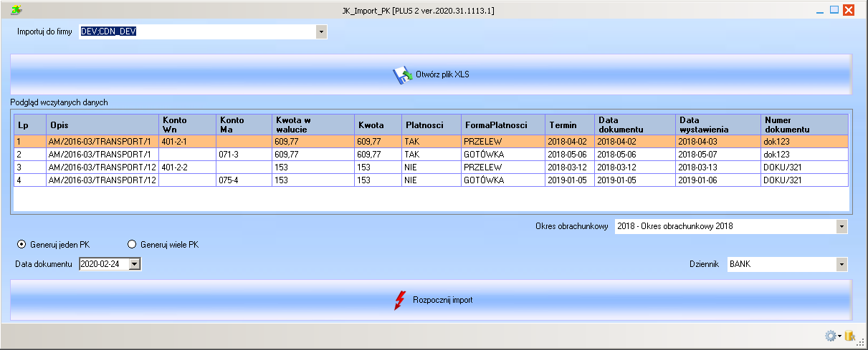Expand the 'Importuj do firmy' dropdown
The image size is (868, 350).
click(x=320, y=32)
